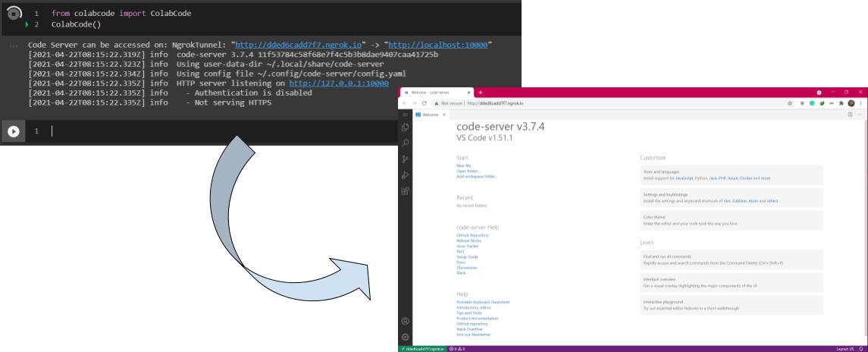Click the New file link
This screenshot has height=352, width=868.
pos(463,165)
